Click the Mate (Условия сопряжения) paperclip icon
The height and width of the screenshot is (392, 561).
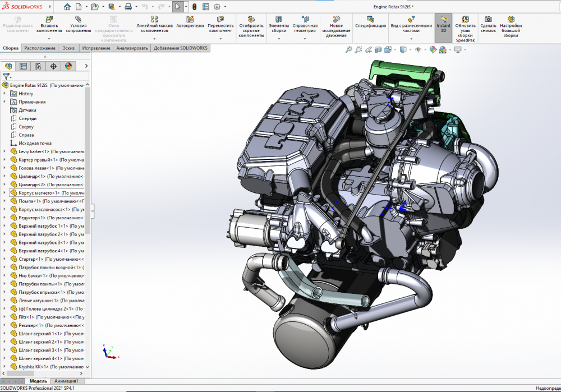78,19
